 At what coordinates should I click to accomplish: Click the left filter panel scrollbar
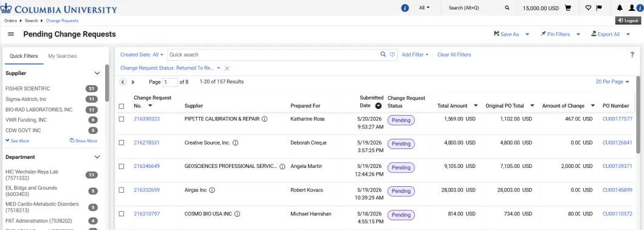107,83
